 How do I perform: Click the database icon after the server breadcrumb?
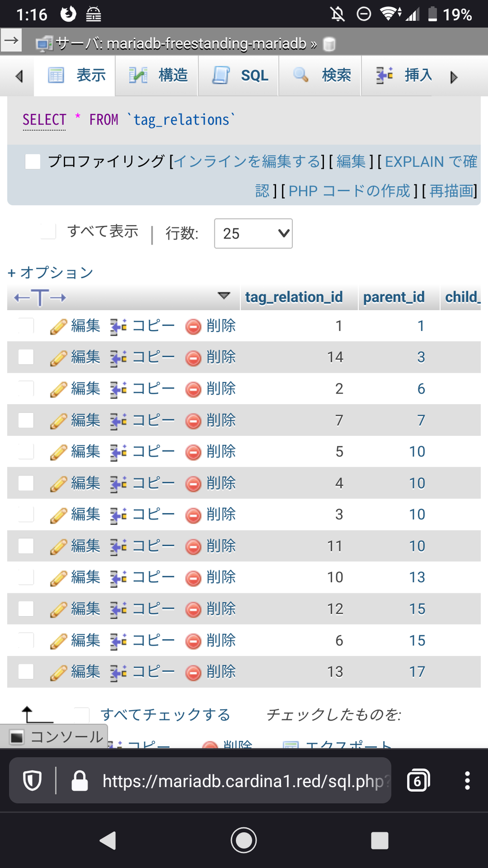click(x=329, y=44)
